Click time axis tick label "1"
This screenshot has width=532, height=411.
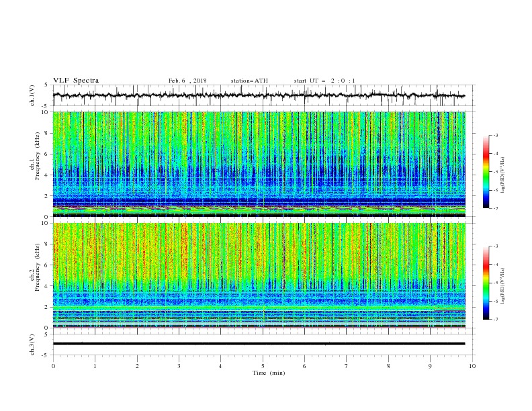click(x=95, y=366)
